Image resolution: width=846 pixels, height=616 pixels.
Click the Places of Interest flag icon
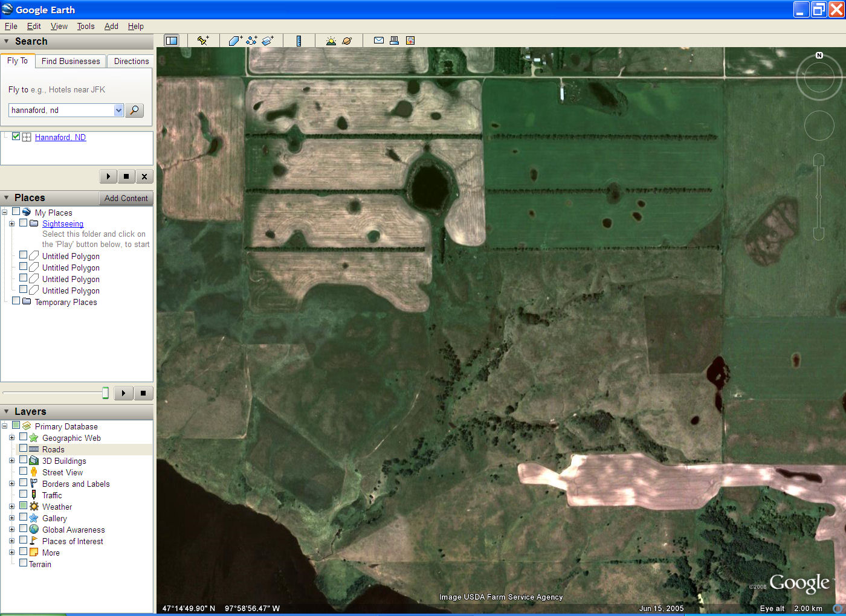(x=34, y=541)
